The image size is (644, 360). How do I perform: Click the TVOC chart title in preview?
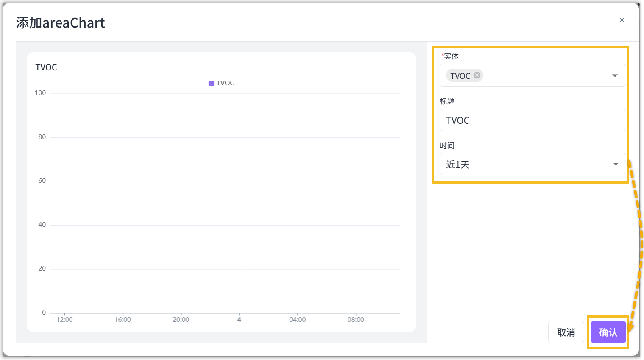46,67
